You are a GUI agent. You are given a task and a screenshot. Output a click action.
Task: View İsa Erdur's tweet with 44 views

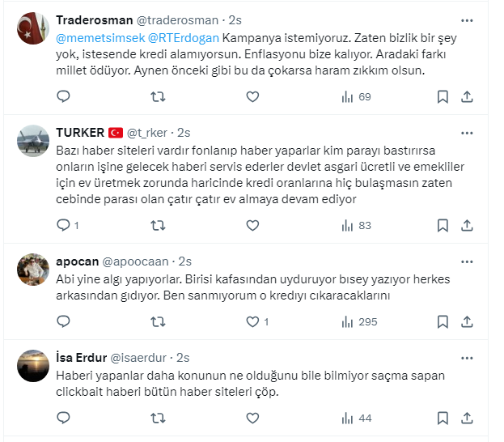357,419
